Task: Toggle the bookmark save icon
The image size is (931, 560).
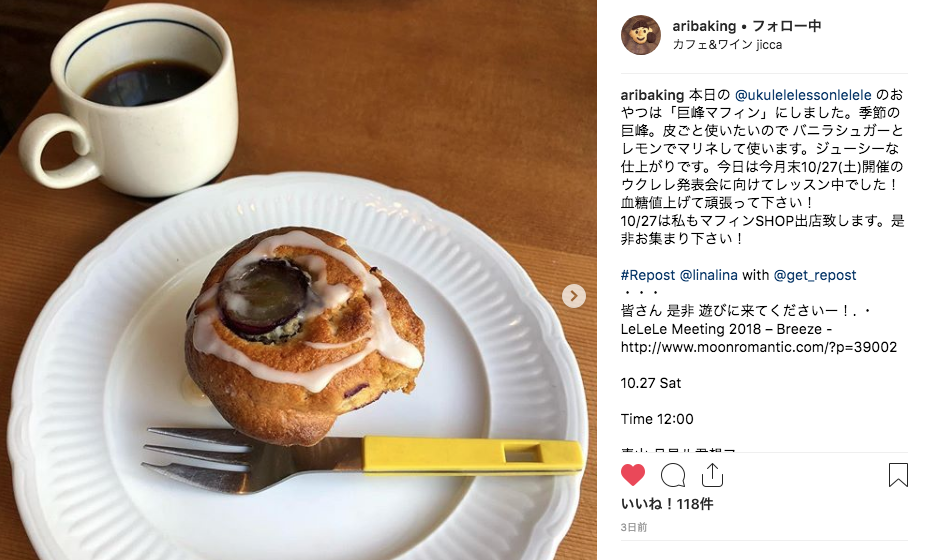Action: pos(898,475)
